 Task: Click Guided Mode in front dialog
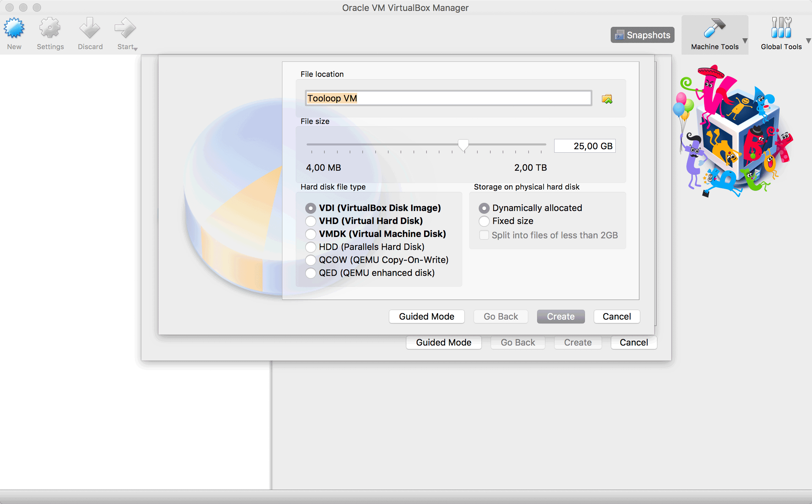(426, 317)
